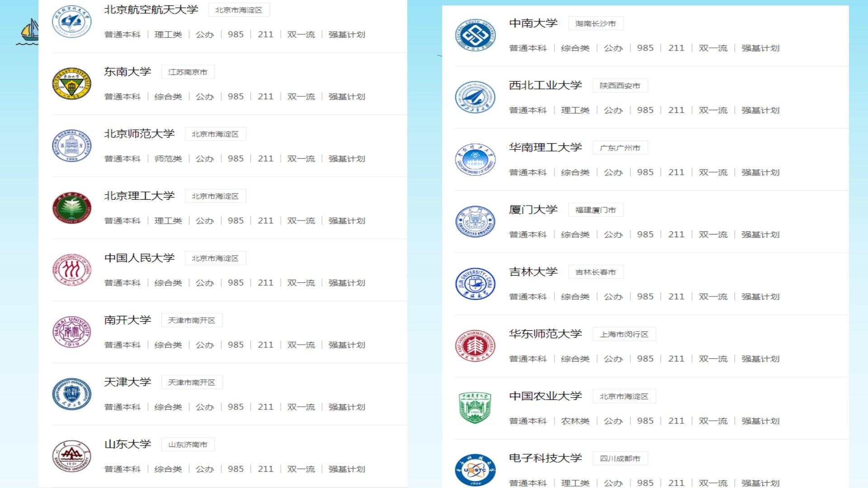Click the UESTC logo emblem
Screen dimensions: 868x488
point(475,469)
